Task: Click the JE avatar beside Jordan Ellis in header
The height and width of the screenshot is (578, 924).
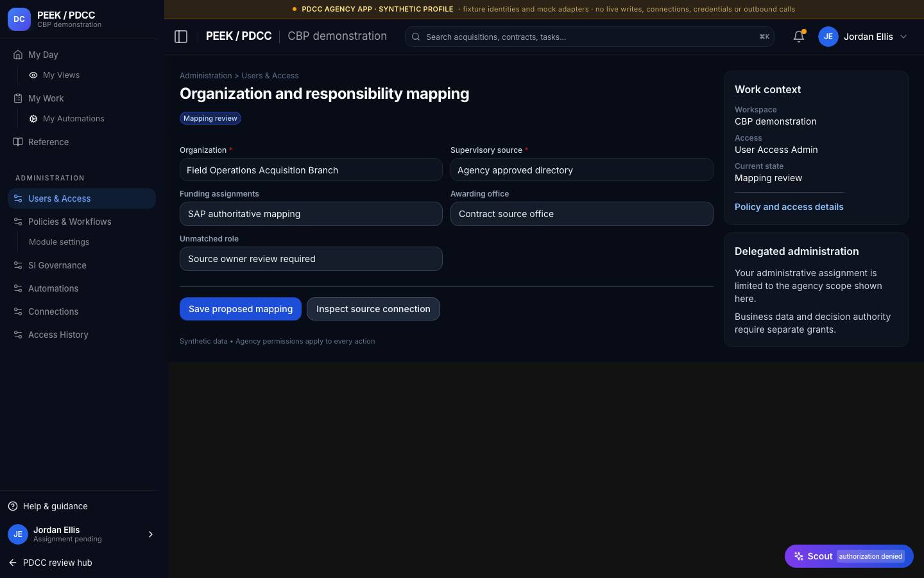Action: point(828,37)
